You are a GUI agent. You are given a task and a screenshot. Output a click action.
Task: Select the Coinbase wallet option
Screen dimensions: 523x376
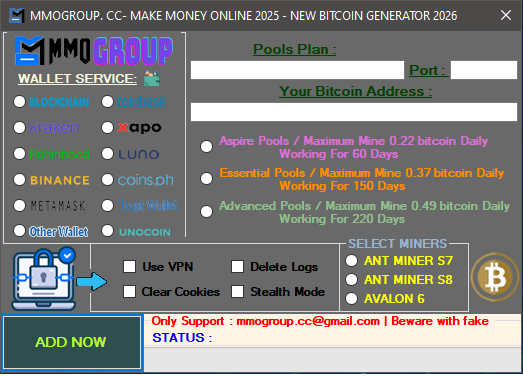tap(107, 101)
